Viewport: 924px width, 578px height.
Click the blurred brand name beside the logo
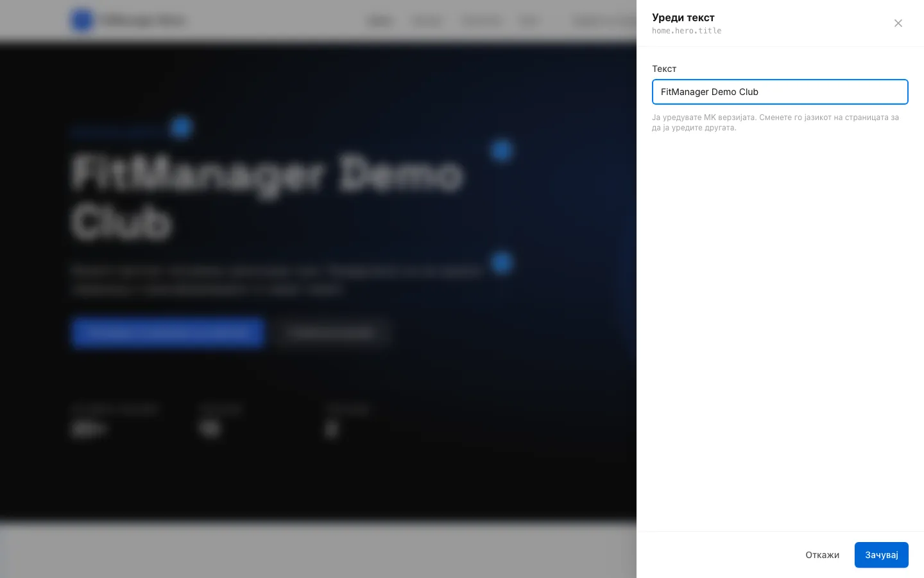point(142,21)
